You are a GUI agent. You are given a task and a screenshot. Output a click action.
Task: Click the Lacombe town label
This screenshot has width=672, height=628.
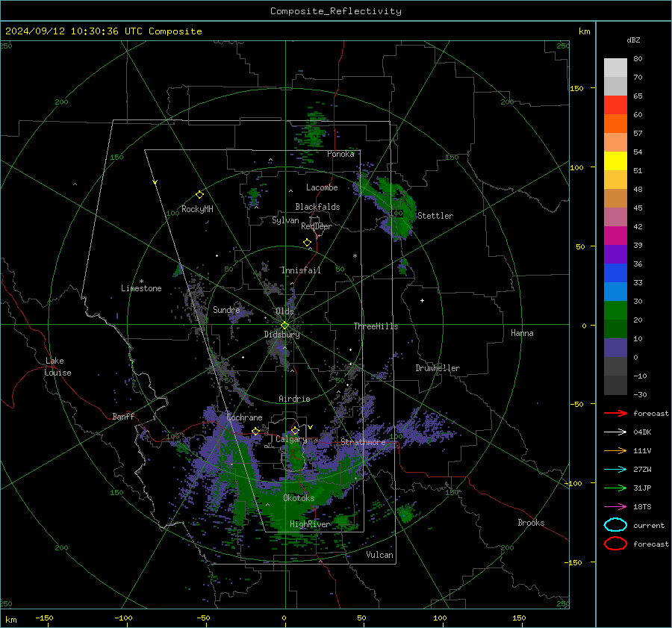[x=322, y=187]
